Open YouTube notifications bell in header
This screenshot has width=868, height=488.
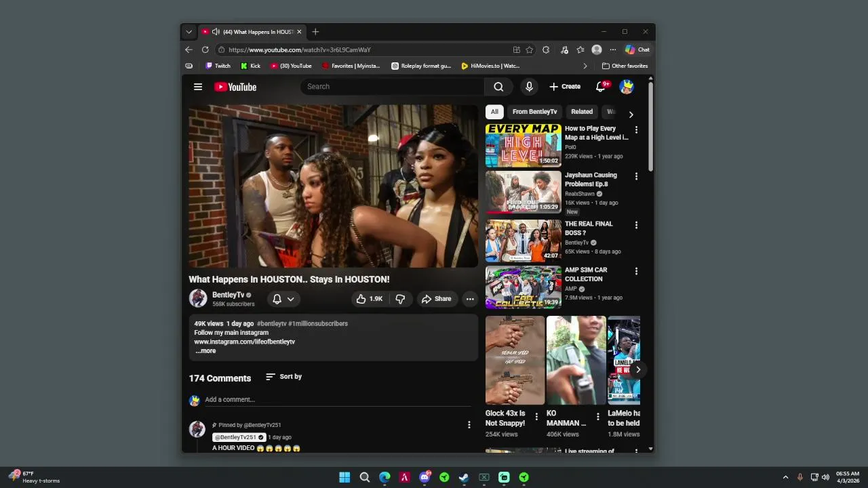[601, 87]
